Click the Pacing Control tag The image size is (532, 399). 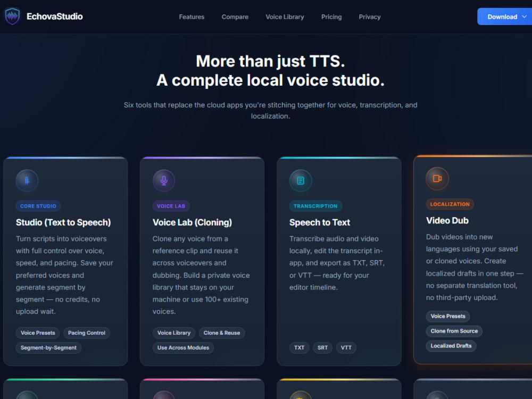[x=87, y=333]
